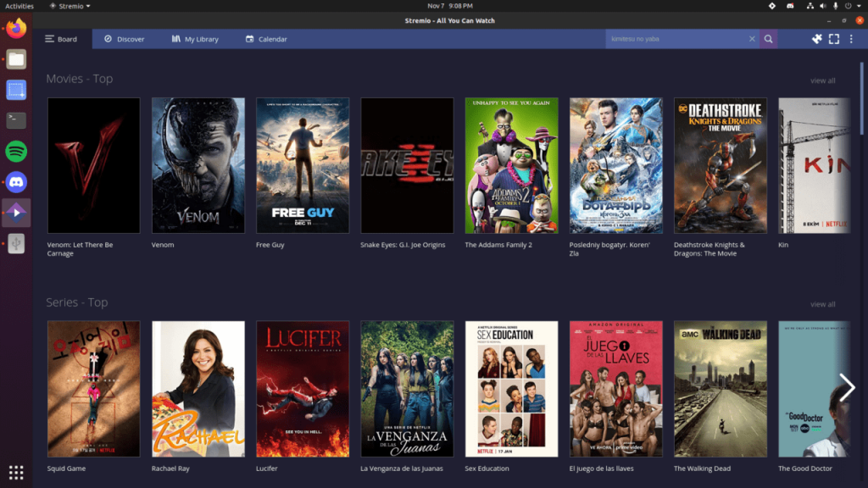The width and height of the screenshot is (868, 488).
Task: View all Movies - Top
Action: (822, 80)
